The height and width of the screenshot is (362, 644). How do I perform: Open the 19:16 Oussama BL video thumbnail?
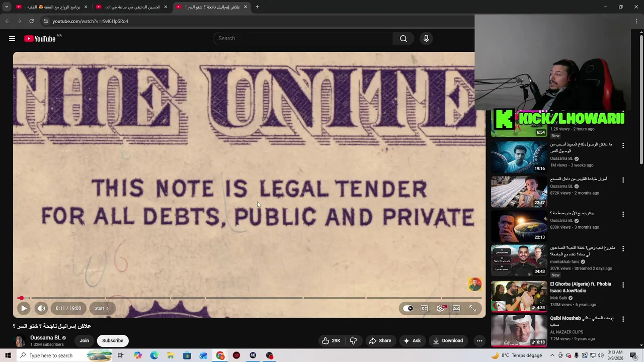coord(519,157)
